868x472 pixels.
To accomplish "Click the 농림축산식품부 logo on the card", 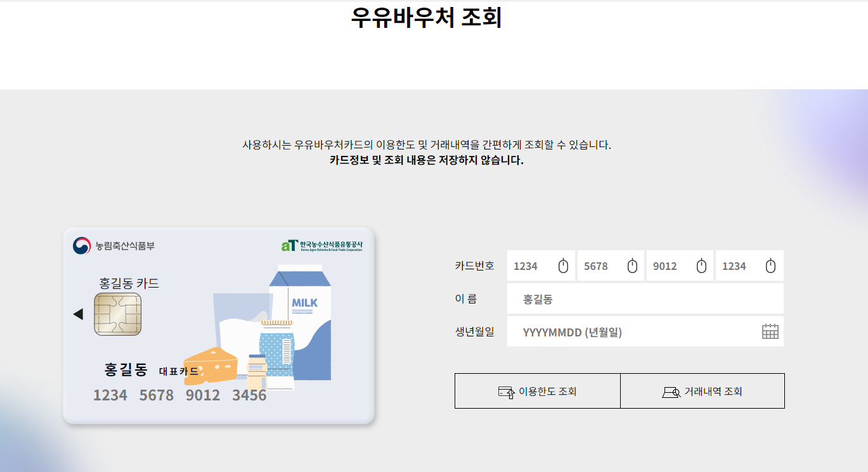I will pos(113,245).
